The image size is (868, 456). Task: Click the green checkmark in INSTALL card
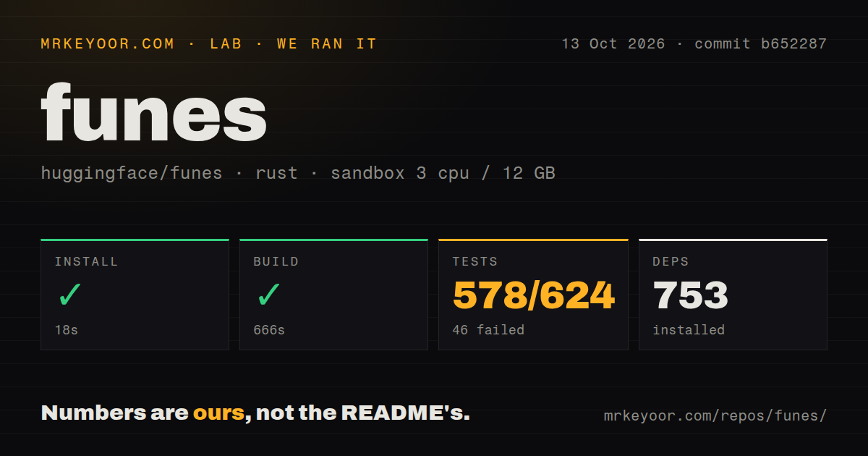coord(70,295)
